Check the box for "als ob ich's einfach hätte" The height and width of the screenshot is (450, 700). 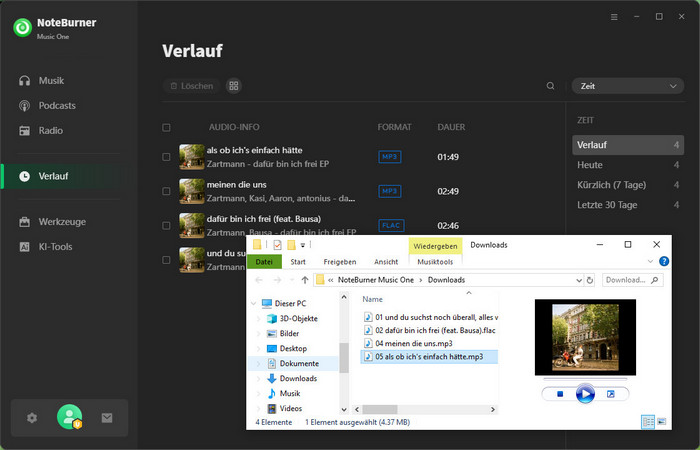tap(166, 157)
